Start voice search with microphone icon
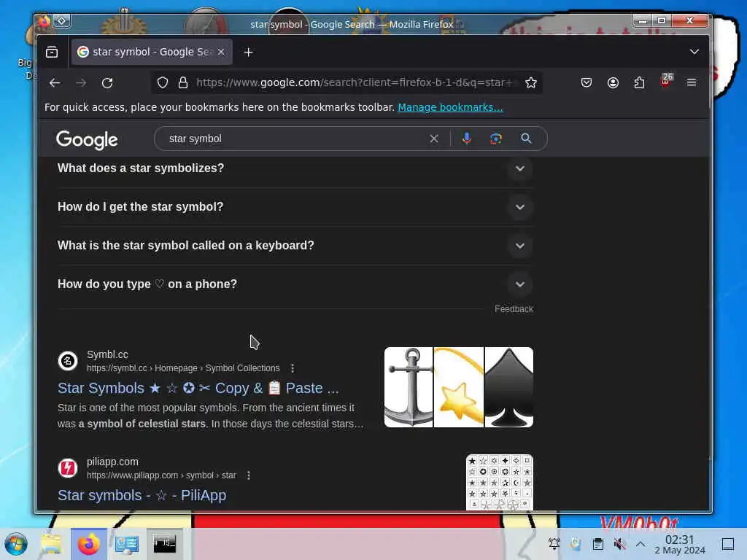Image resolution: width=747 pixels, height=560 pixels. (x=466, y=139)
